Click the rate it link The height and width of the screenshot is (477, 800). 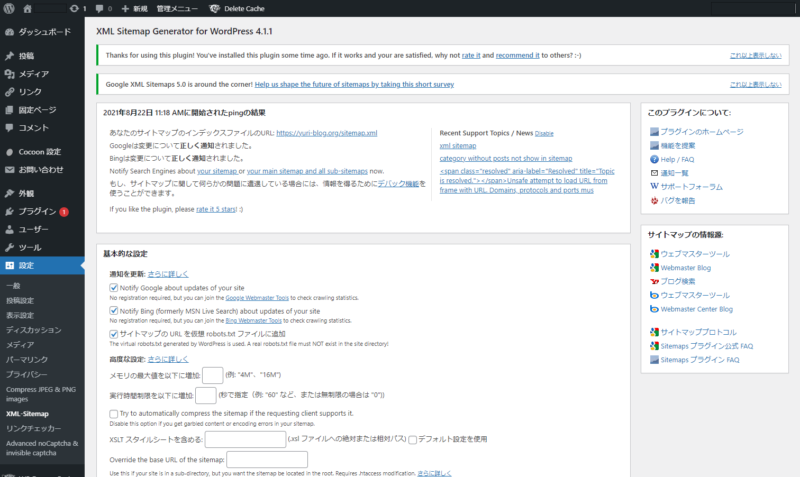click(471, 55)
